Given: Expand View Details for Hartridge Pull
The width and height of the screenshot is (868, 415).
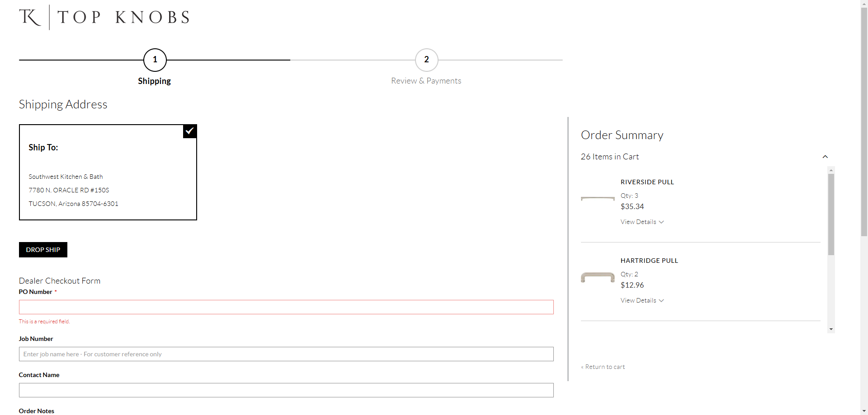Looking at the screenshot, I should pyautogui.click(x=642, y=300).
